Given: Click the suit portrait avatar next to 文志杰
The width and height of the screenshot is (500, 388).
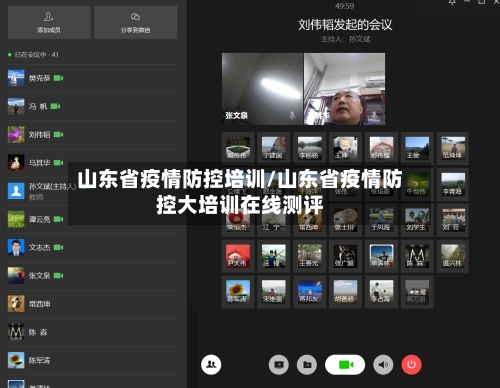Looking at the screenshot, I should pos(16,247).
